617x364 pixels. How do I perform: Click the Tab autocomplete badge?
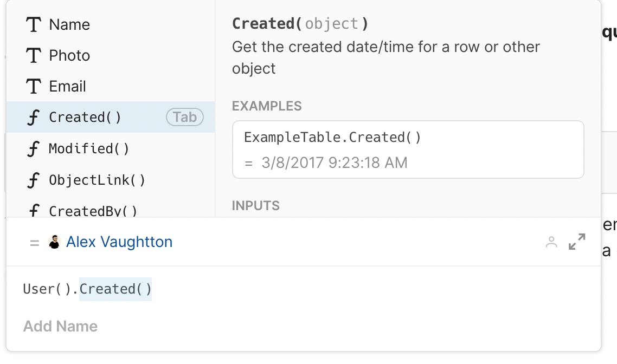tap(184, 117)
